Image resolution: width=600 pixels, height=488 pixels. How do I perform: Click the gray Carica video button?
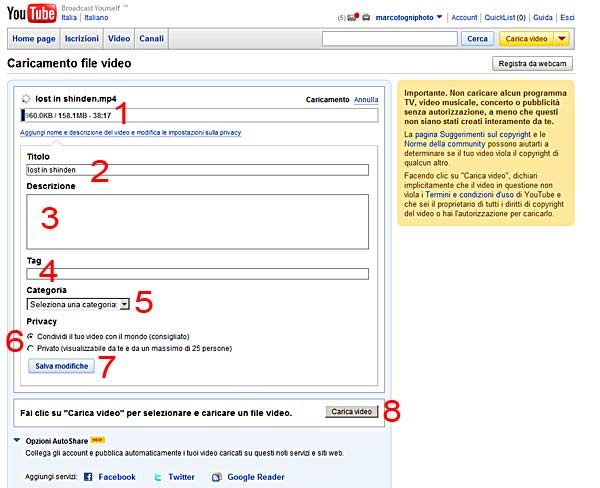(x=352, y=411)
